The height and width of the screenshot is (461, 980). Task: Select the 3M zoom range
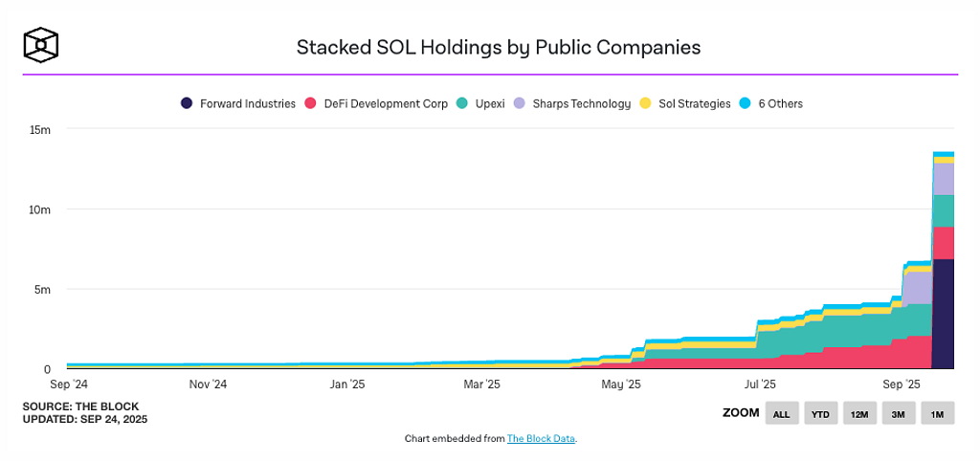pos(898,413)
